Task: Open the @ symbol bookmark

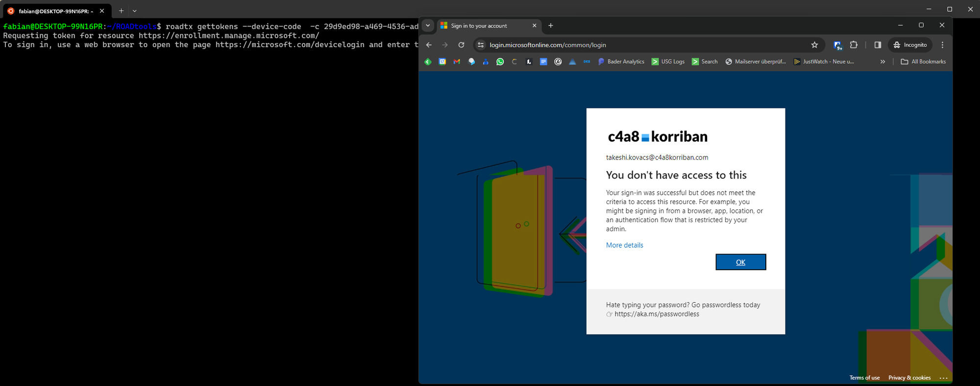Action: (x=558, y=61)
